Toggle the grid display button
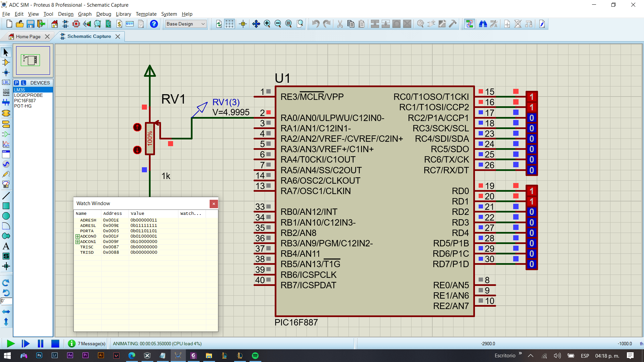Screen dimensions: 644x362 229,24
